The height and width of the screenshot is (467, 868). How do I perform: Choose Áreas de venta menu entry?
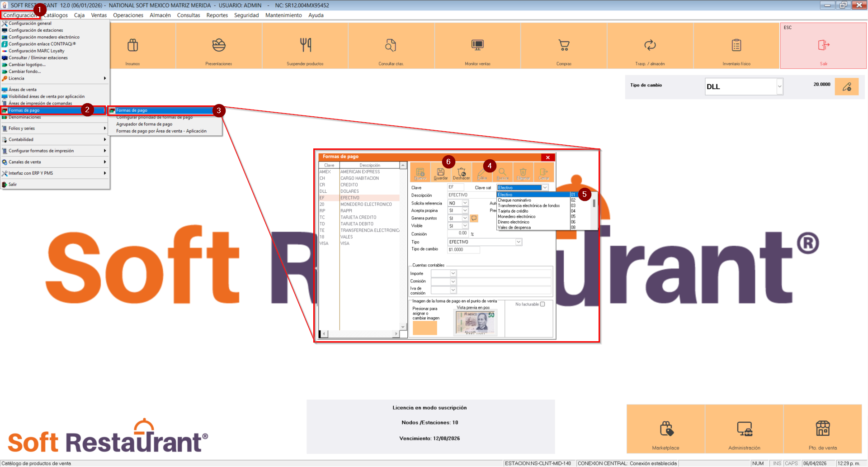pos(55,90)
